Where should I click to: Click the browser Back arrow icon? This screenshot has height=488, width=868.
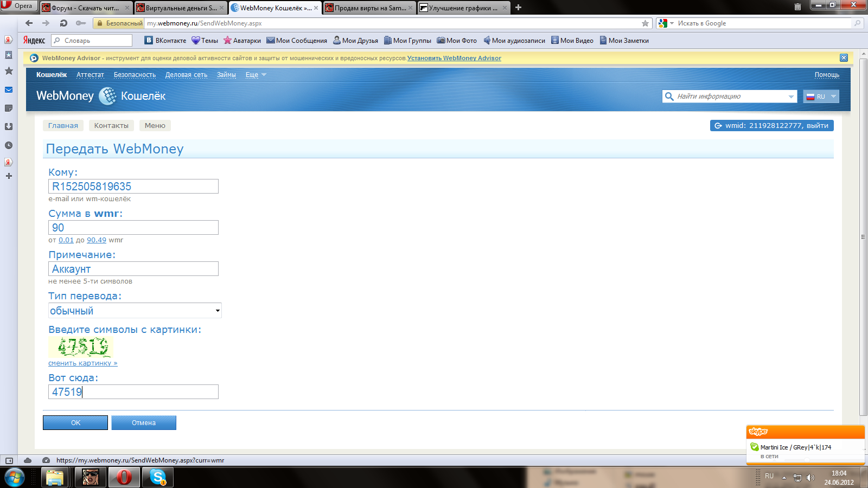[29, 23]
